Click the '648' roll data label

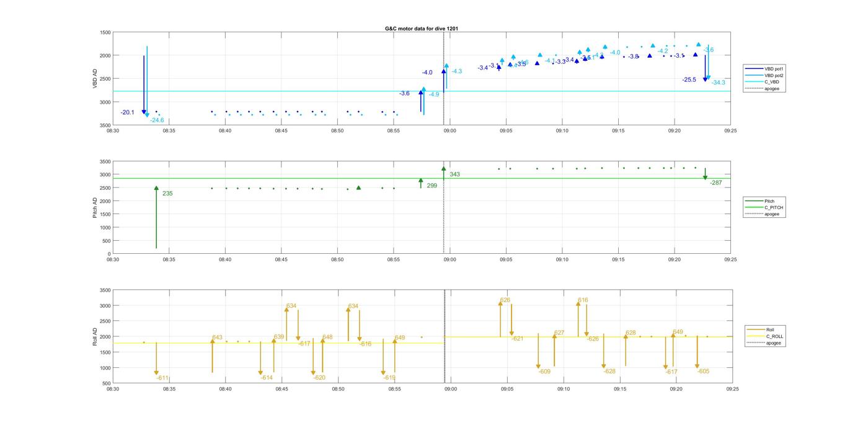[327, 338]
